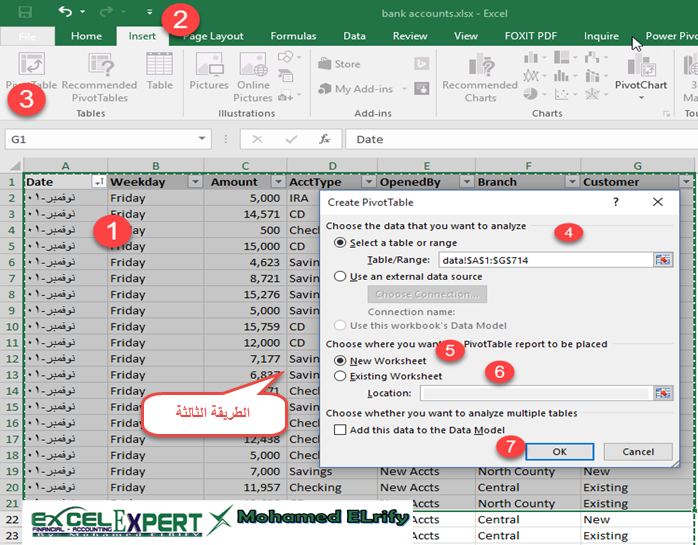Open the undo history dropdown arrow

[82, 12]
